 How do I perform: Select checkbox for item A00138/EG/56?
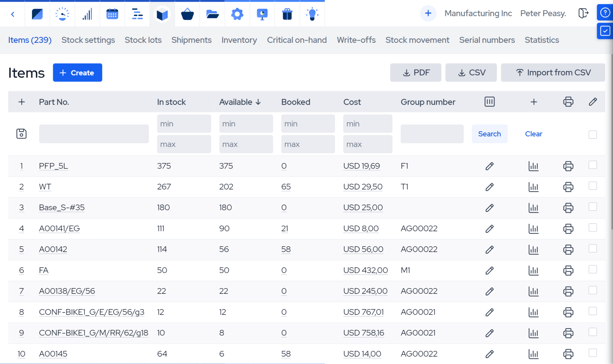pyautogui.click(x=593, y=290)
